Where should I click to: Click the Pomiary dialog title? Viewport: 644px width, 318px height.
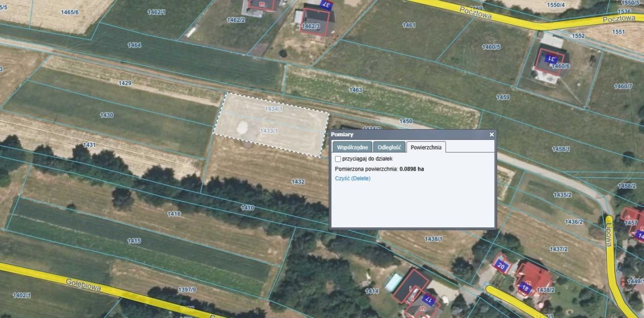click(x=342, y=135)
